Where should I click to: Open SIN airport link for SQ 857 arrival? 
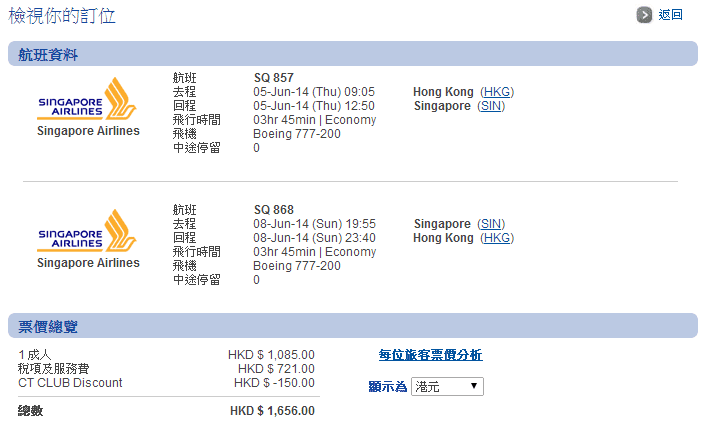(x=491, y=106)
